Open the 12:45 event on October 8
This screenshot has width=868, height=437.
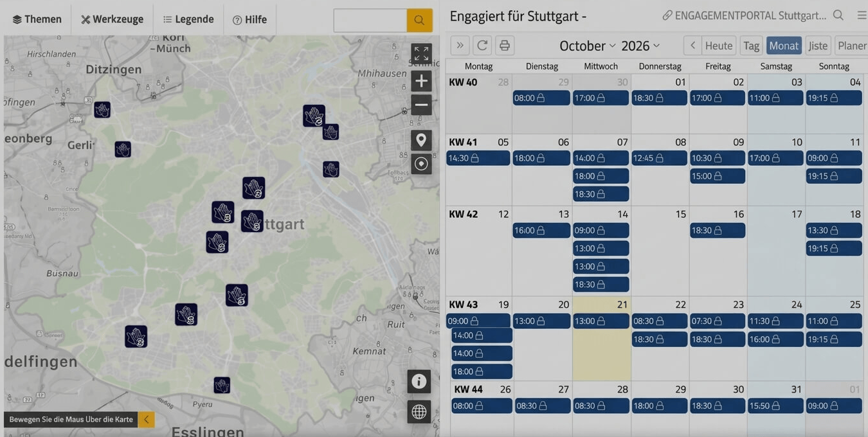coord(660,158)
